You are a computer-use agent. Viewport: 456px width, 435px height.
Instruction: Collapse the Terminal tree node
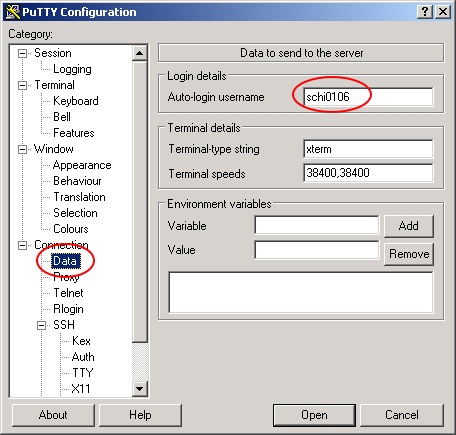22,85
